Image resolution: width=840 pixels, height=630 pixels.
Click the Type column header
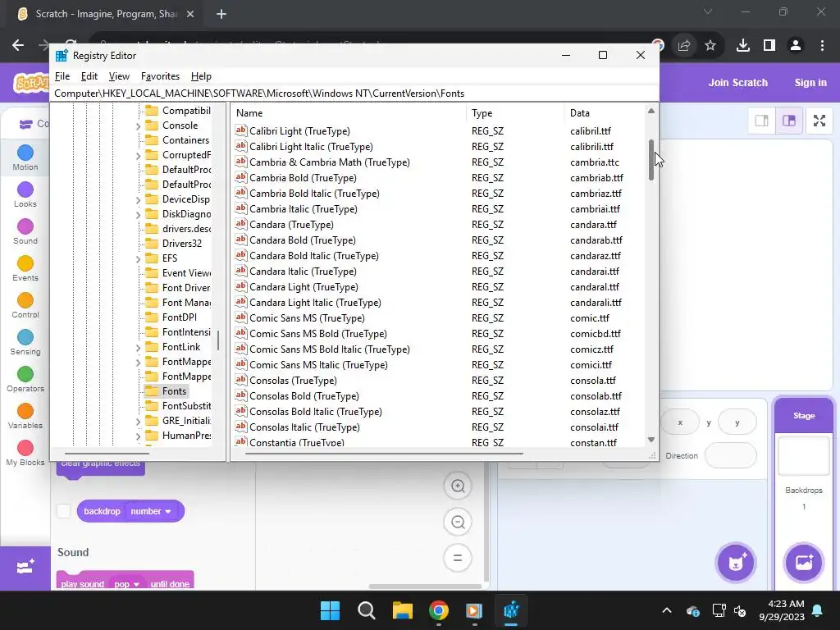pyautogui.click(x=515, y=113)
